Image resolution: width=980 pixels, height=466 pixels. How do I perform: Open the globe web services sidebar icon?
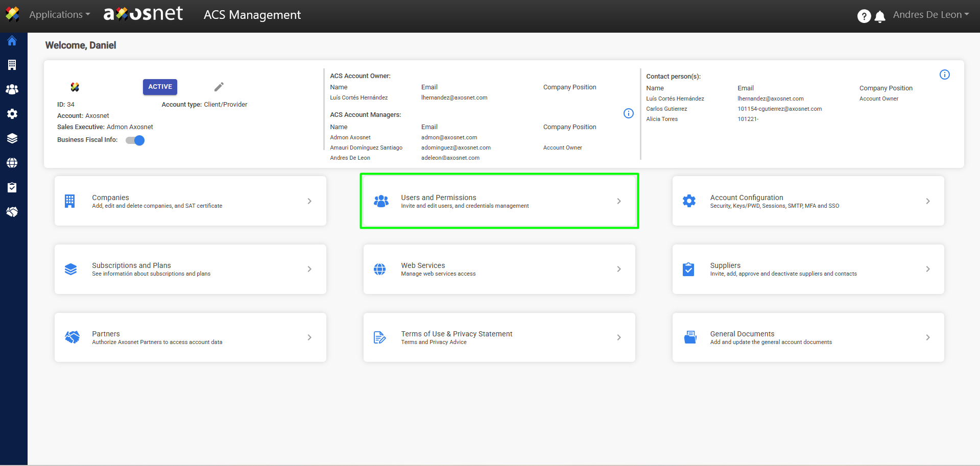coord(12,163)
